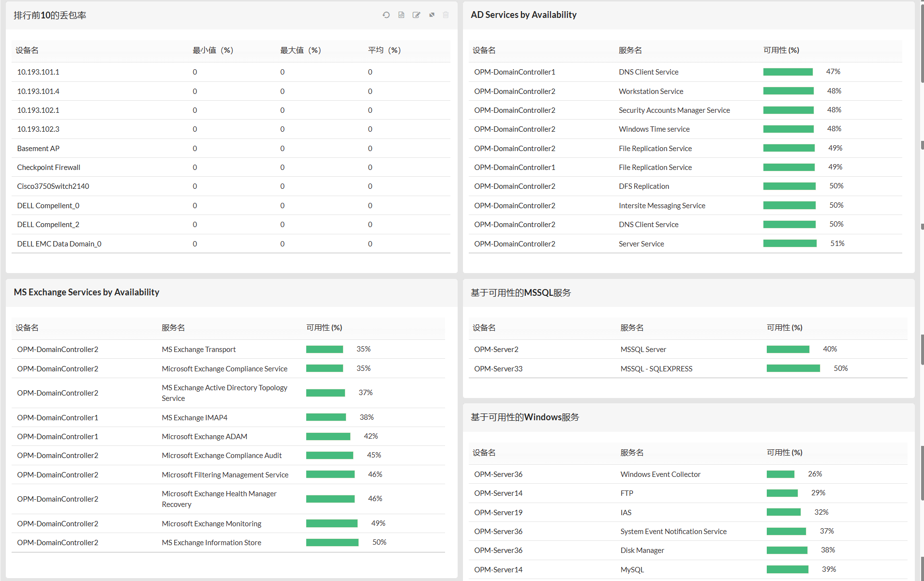Open DELL EMC Data Domain_0 device

(59, 244)
